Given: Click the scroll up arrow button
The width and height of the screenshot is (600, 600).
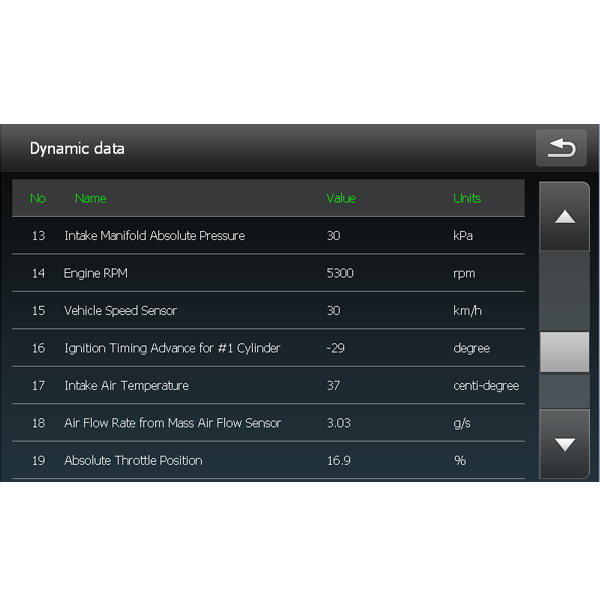Looking at the screenshot, I should [x=564, y=216].
